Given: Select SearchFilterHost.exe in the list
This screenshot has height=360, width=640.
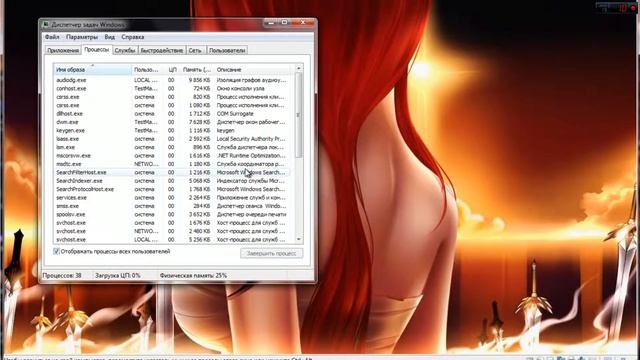Looking at the screenshot, I should 172,173.
